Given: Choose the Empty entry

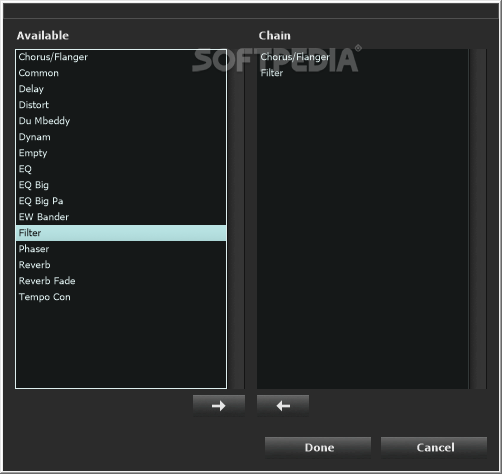Looking at the screenshot, I should [x=121, y=153].
